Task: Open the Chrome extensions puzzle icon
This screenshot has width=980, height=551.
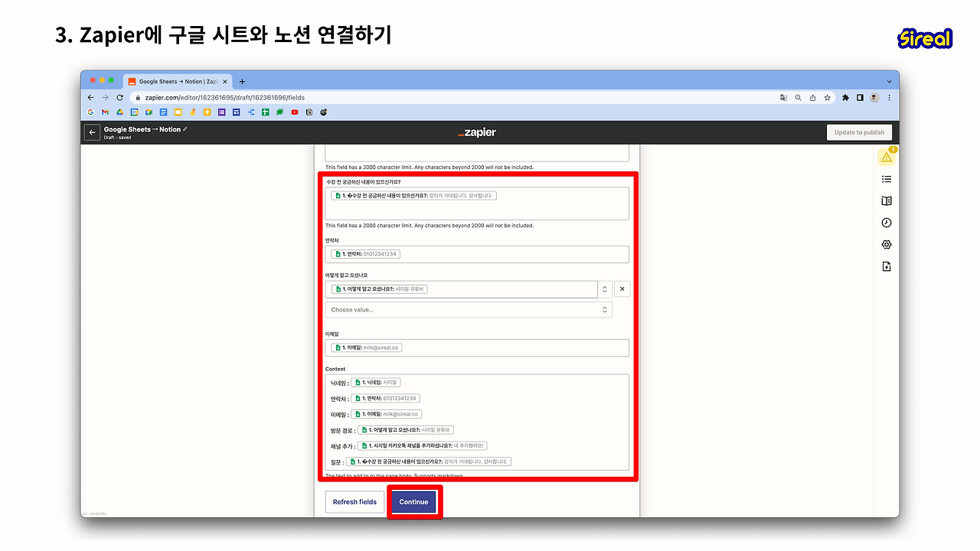Action: tap(846, 97)
